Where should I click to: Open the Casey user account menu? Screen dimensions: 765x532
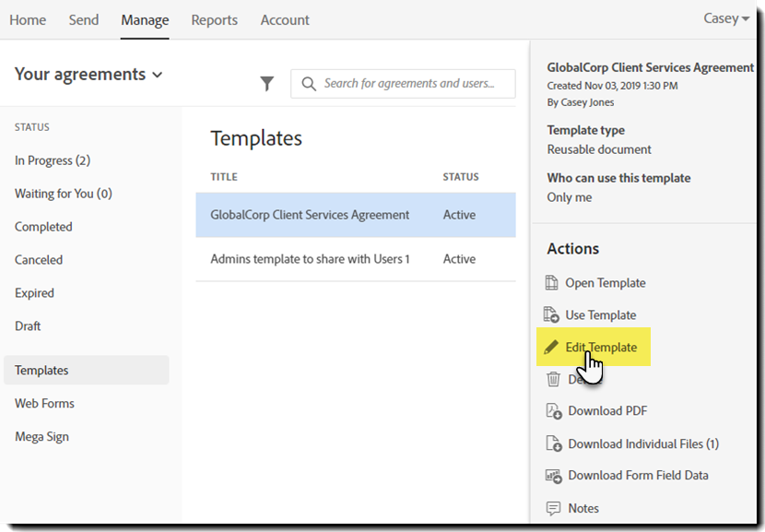pos(726,19)
